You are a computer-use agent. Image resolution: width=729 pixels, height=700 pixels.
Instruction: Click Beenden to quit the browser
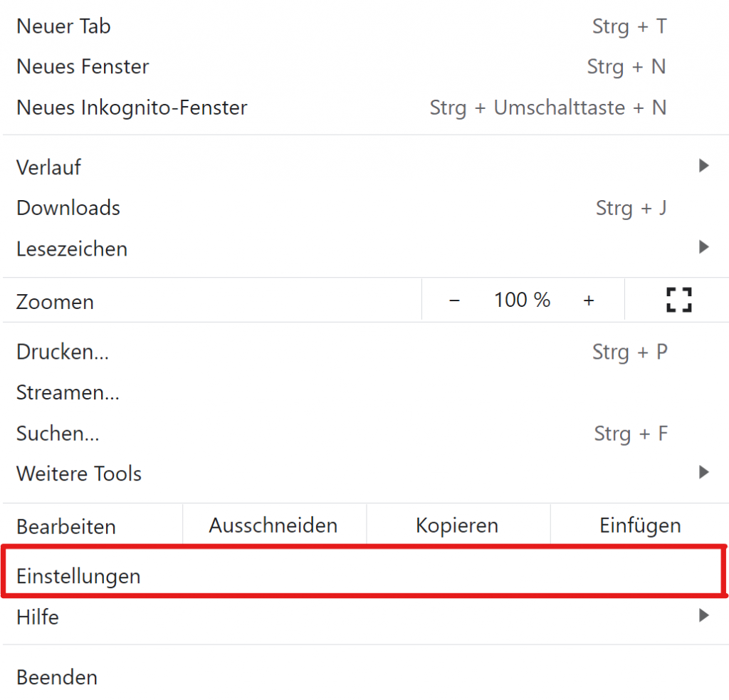click(57, 677)
